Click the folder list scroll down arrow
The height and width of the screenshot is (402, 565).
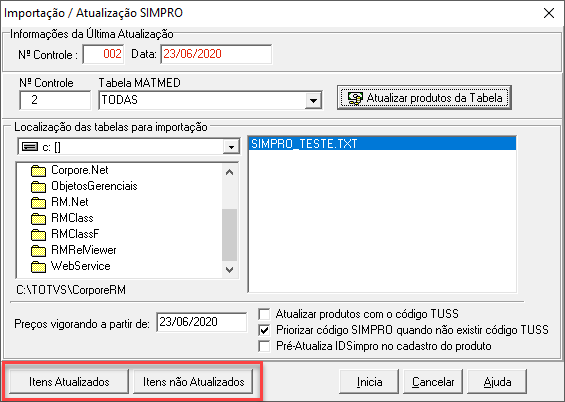tap(230, 269)
